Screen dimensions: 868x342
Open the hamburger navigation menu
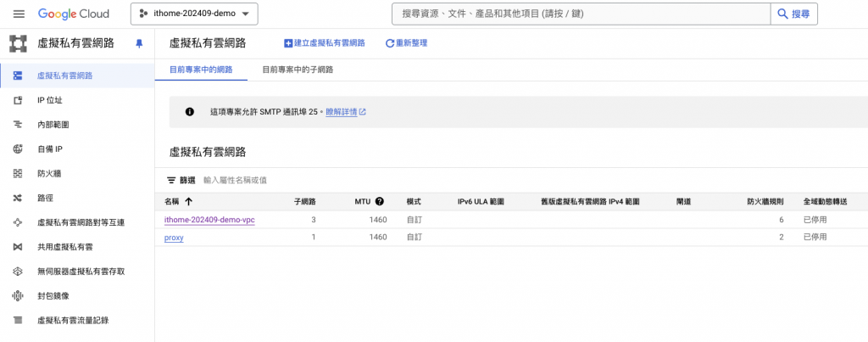click(x=19, y=14)
